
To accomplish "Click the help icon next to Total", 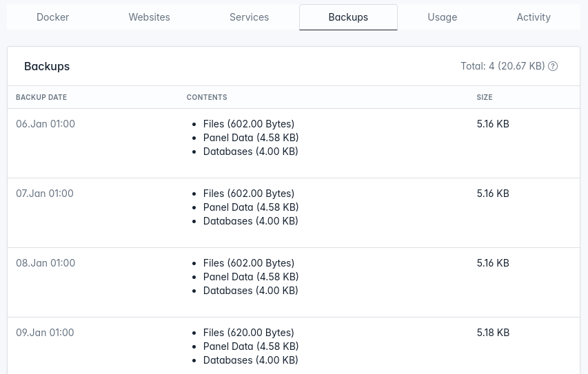I will [553, 66].
